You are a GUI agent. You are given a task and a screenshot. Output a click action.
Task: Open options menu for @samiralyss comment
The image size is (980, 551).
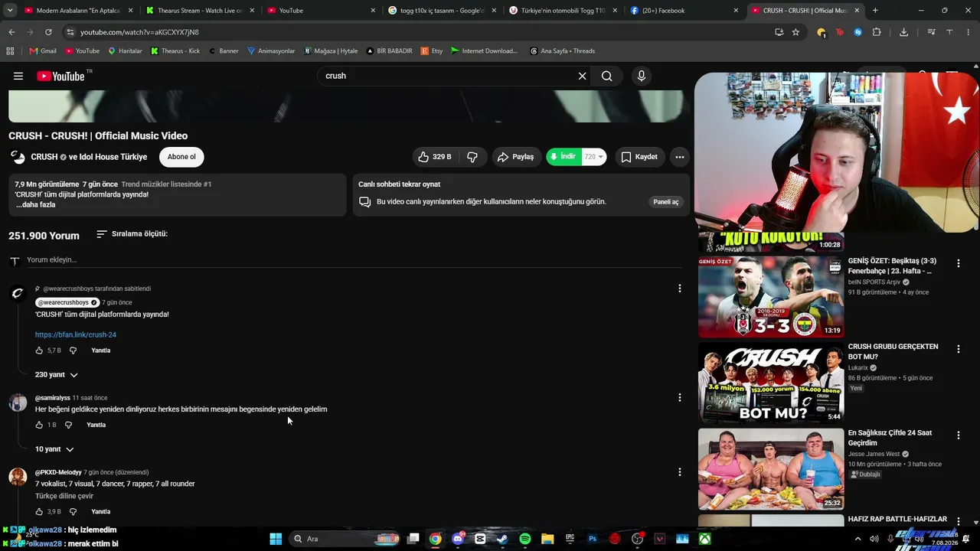pos(679,397)
